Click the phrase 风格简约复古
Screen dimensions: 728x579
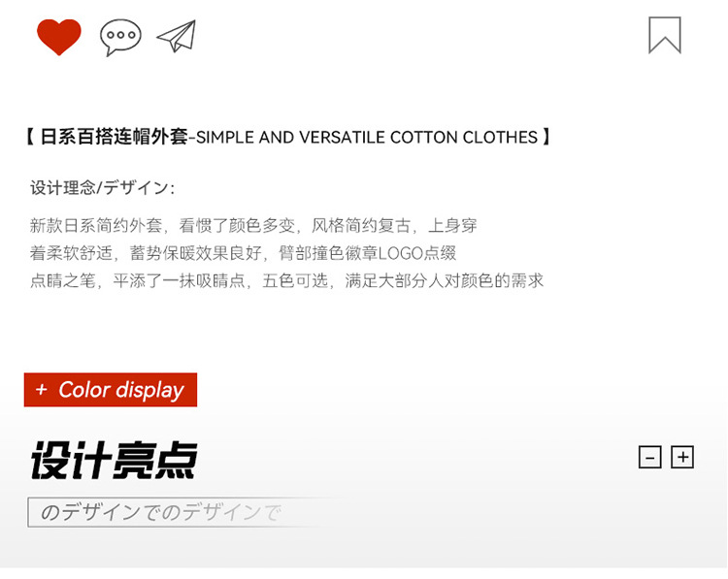(361, 225)
